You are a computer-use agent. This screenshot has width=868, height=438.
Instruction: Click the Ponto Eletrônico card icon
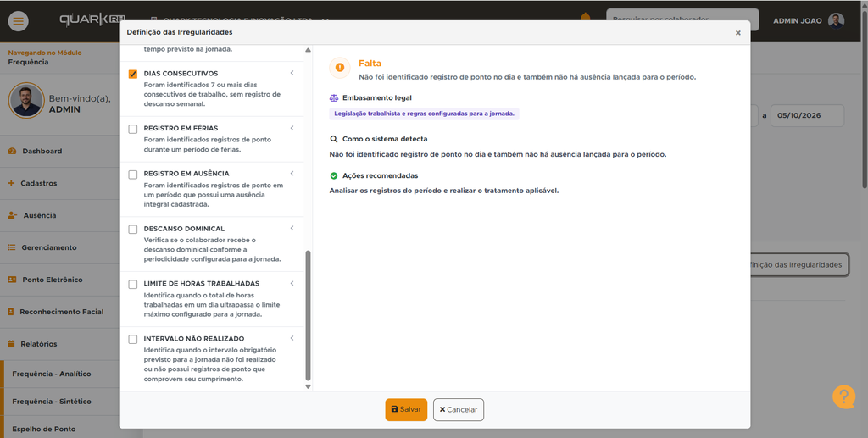click(12, 280)
